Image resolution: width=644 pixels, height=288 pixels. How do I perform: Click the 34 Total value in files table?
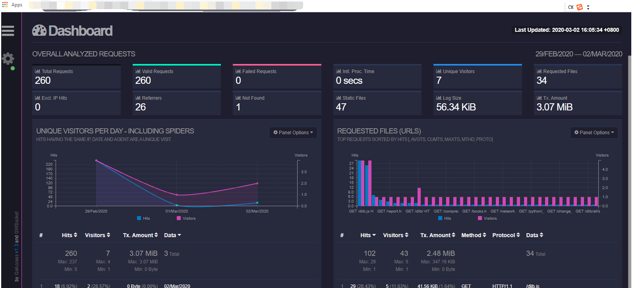click(x=536, y=253)
